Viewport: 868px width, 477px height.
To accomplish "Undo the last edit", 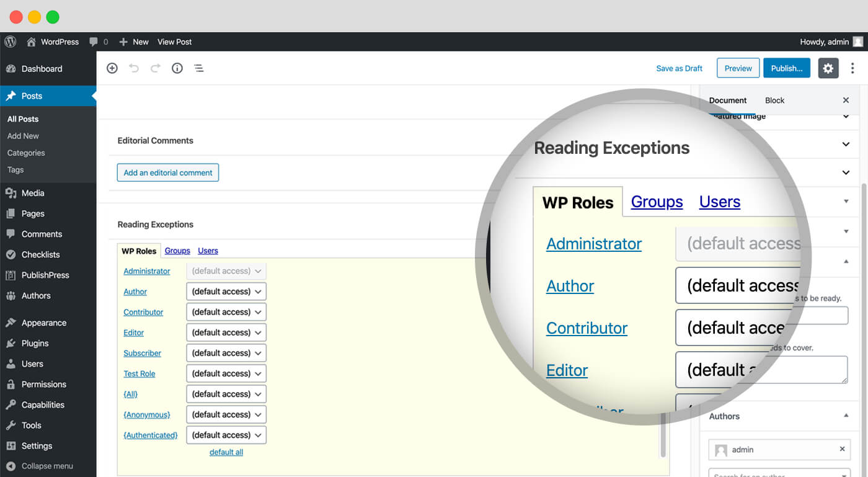I will 134,68.
